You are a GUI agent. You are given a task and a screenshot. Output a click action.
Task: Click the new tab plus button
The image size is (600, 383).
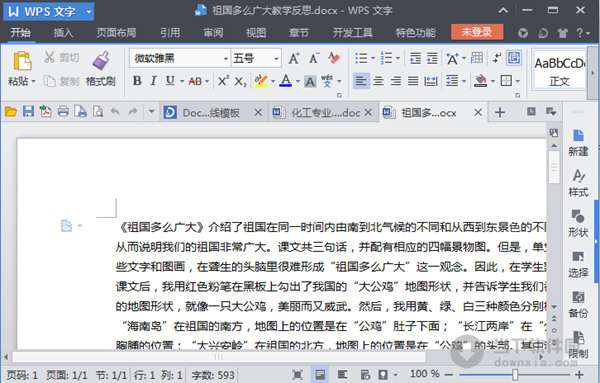point(500,112)
